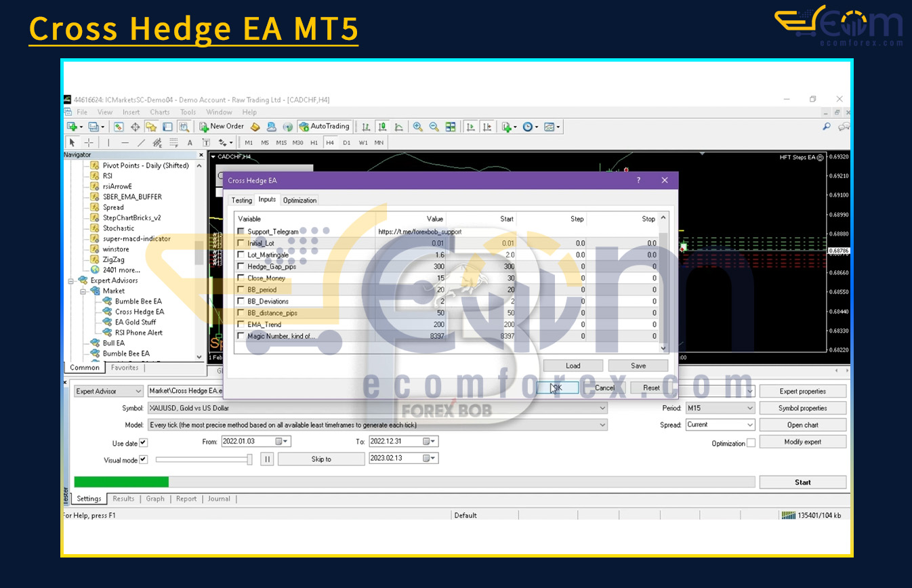Tick the Hedge_Gap_pips checkbox
Image resolution: width=912 pixels, height=588 pixels.
(241, 266)
